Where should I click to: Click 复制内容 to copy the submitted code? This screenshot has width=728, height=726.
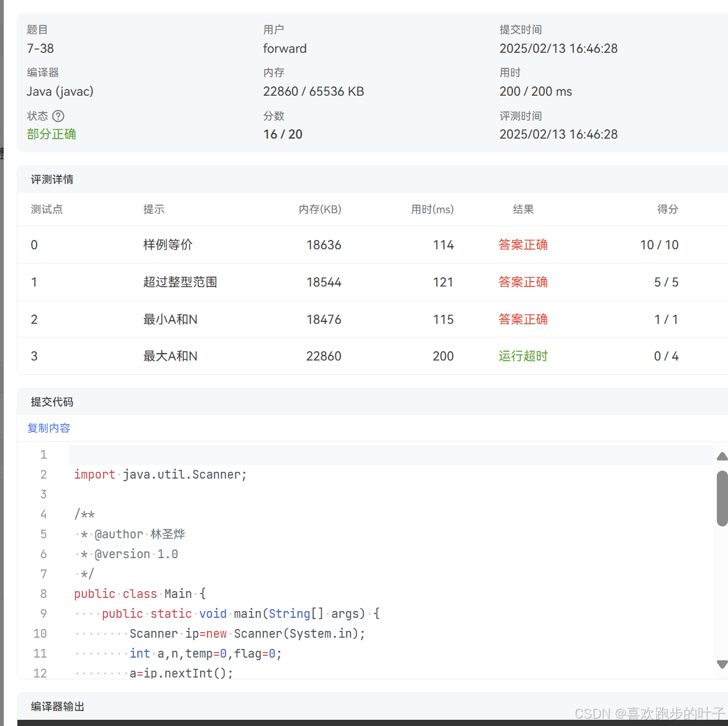click(48, 428)
